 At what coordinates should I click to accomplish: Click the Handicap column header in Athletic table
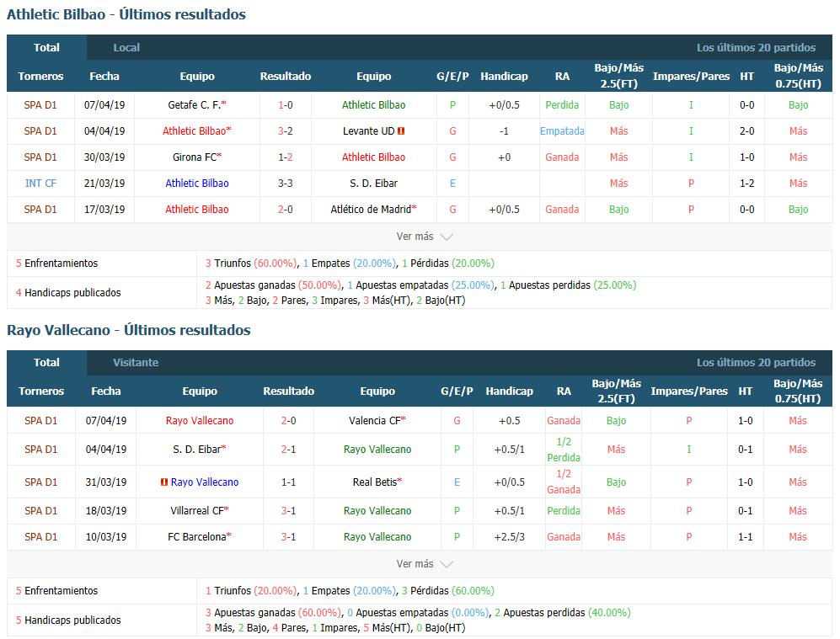pos(504,77)
